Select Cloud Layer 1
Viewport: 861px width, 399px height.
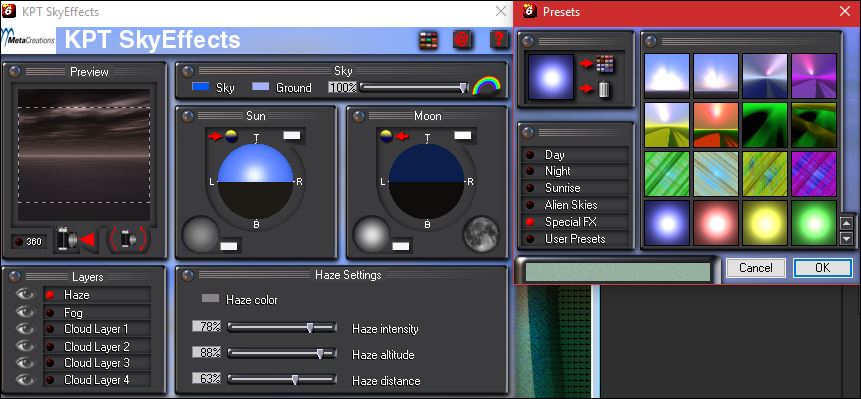click(97, 329)
